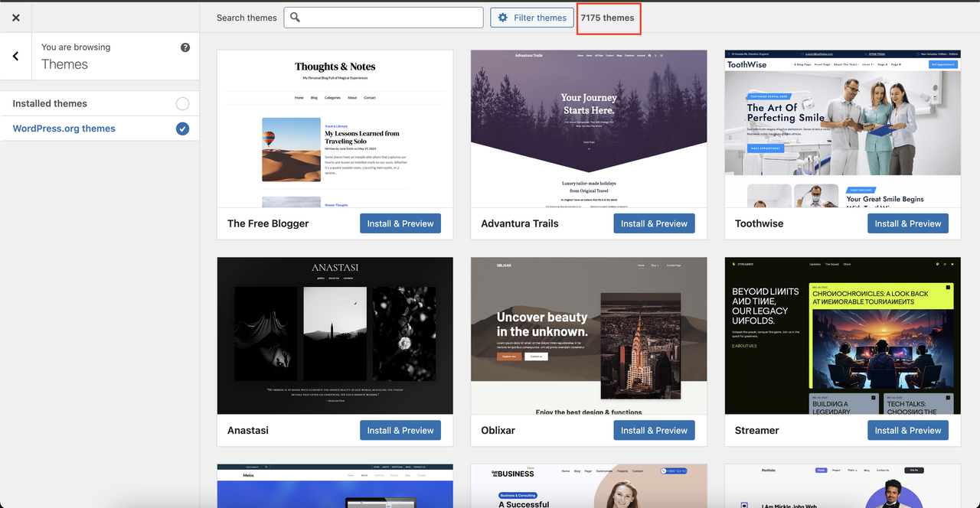Screen dimensions: 980x508
Task: Click the "WordPress.org themes" label text
Action: [64, 129]
